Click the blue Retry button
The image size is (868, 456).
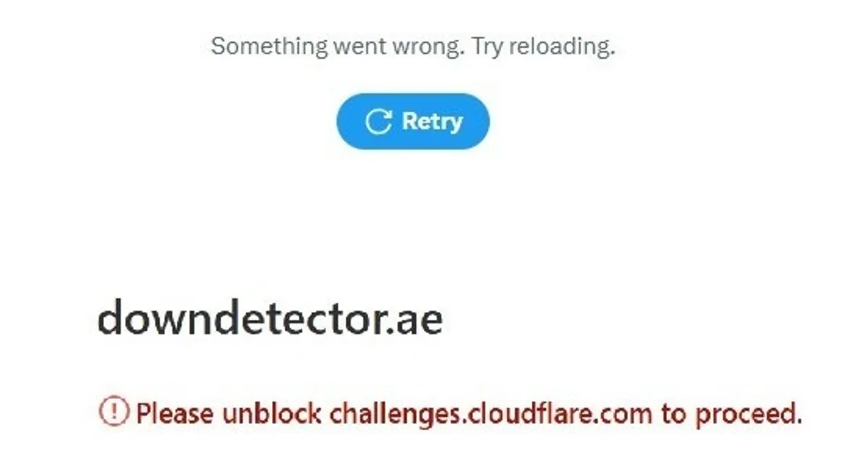click(x=413, y=122)
